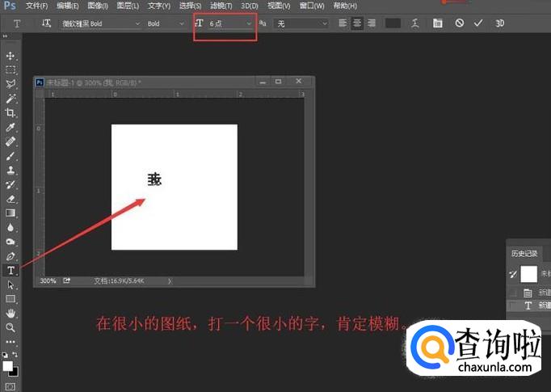This screenshot has height=392, width=551.
Task: Toggle text orientation in options bar
Action: tap(46, 23)
